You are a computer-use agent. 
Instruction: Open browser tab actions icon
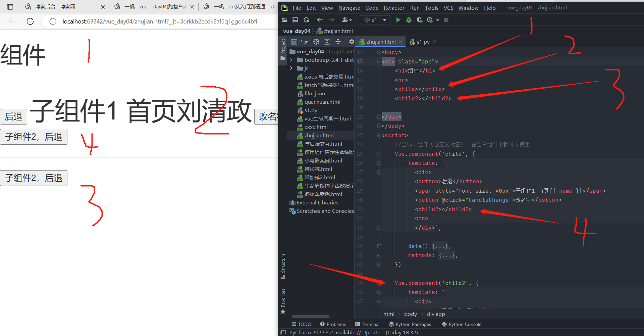pos(10,7)
